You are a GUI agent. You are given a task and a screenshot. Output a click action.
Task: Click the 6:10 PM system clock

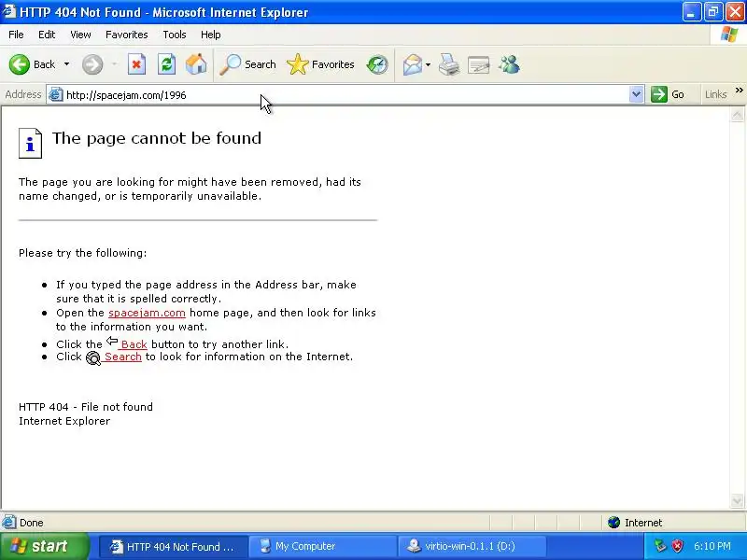(712, 546)
